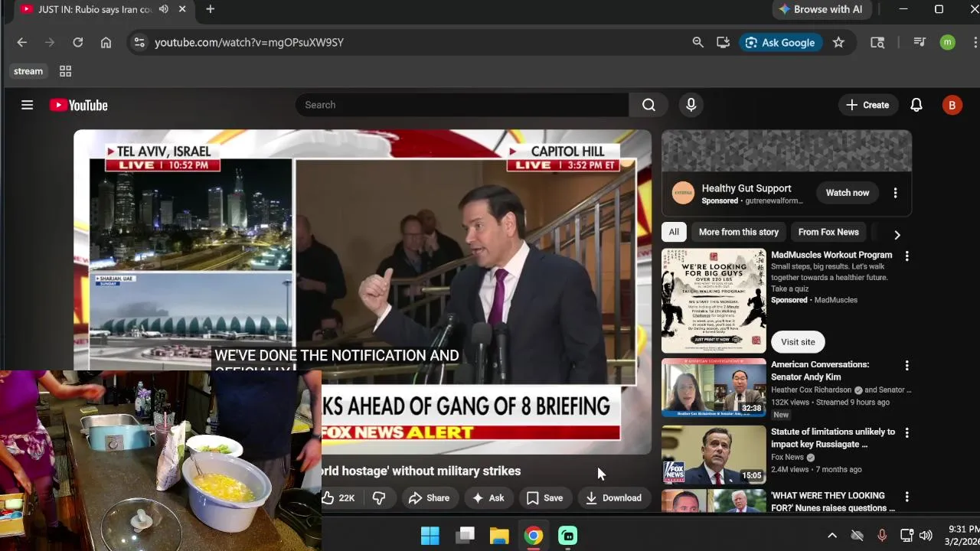The image size is (980, 551).
Task: Like the video with thumbs up
Action: tap(338, 498)
